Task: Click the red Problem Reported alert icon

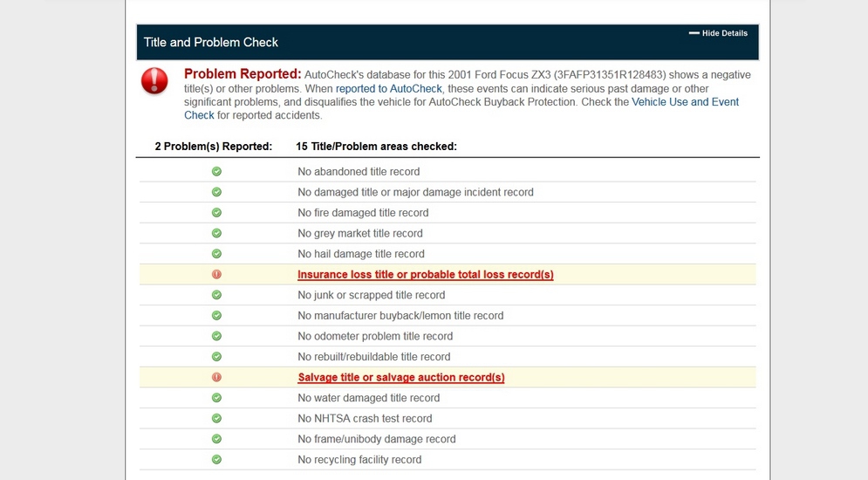Action: [154, 81]
